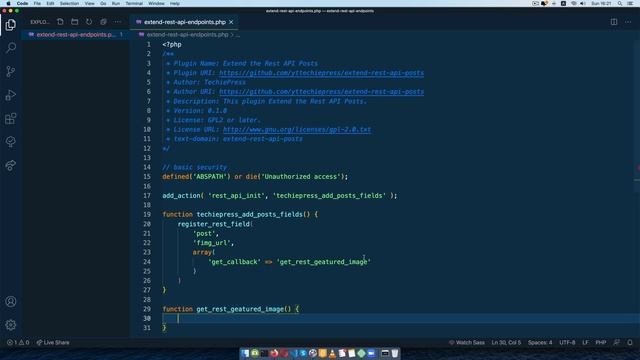The image size is (640, 360).
Task: Click line number 19 in gutter
Action: [x=147, y=214]
